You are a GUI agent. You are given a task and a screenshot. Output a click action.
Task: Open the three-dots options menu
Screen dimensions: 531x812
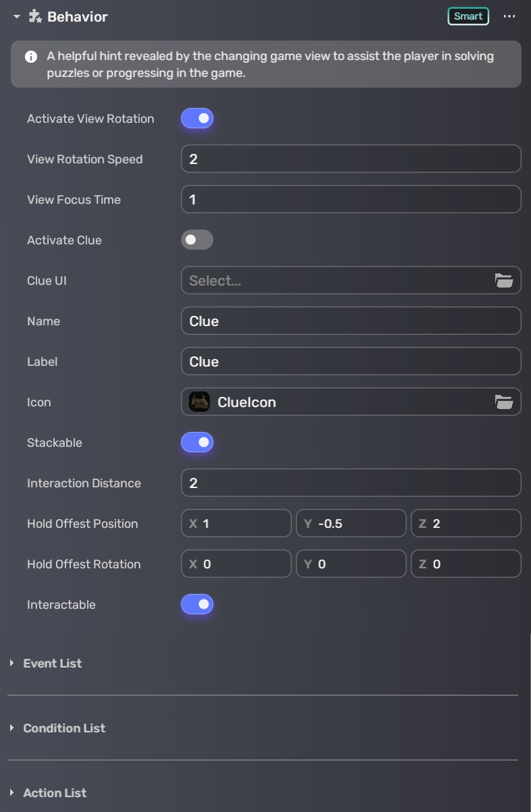[x=509, y=16]
